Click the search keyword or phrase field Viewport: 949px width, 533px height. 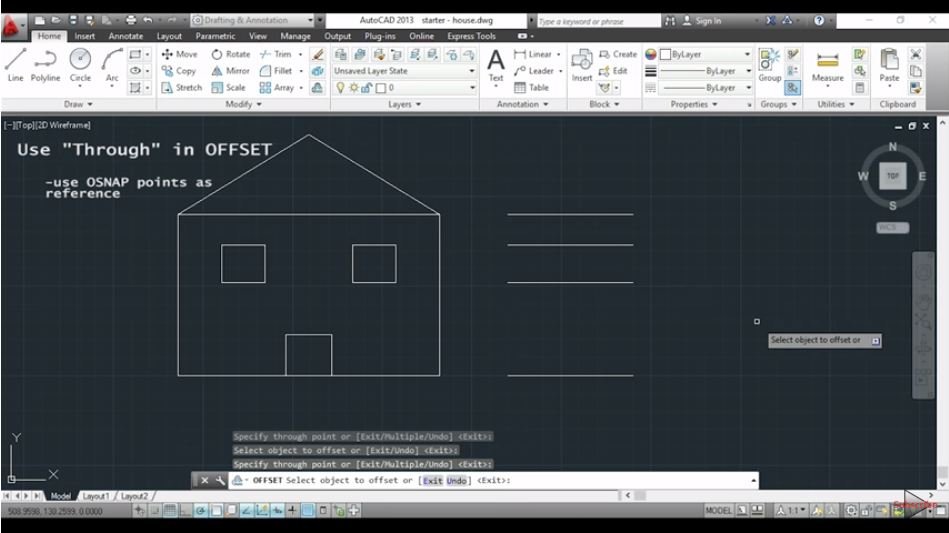coord(598,21)
